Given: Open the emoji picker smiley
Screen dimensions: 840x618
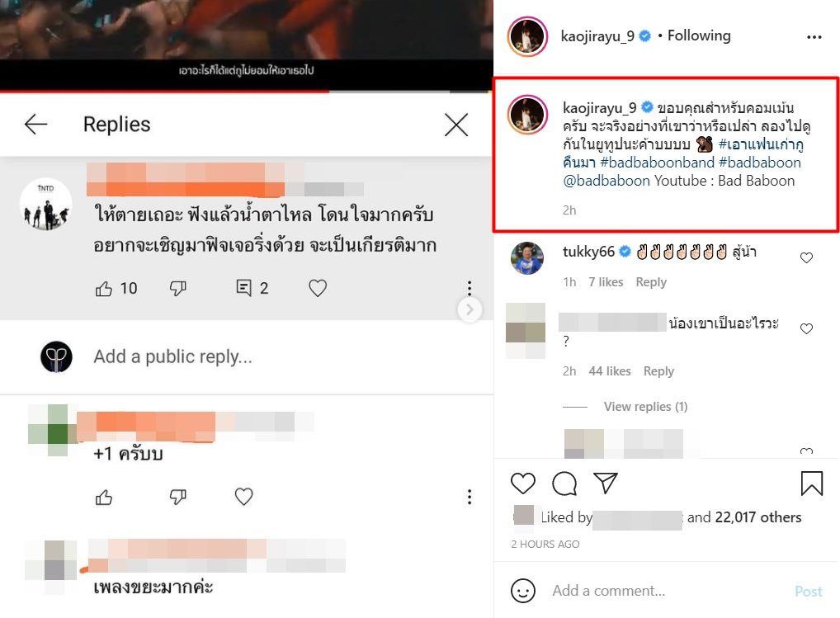Looking at the screenshot, I should coord(523,591).
